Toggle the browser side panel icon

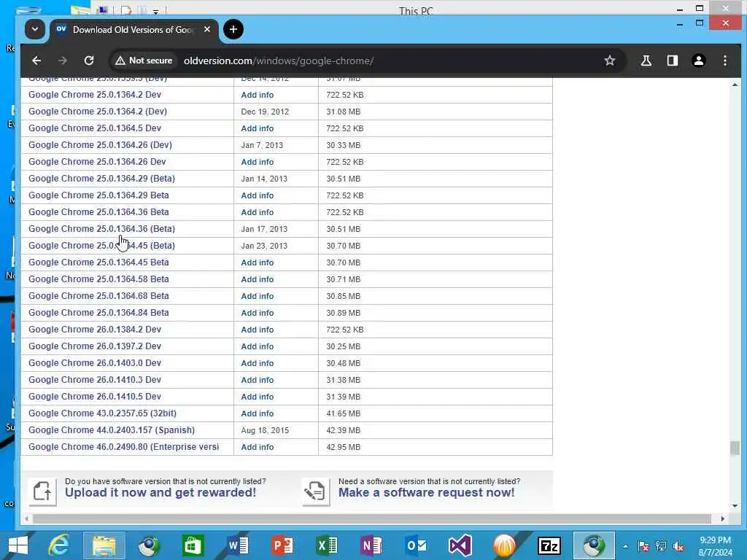click(672, 61)
